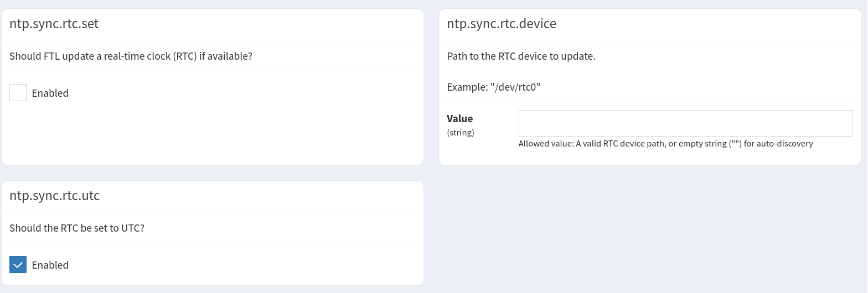This screenshot has height=293, width=868.
Task: Click the bold Value label
Action: coord(459,118)
